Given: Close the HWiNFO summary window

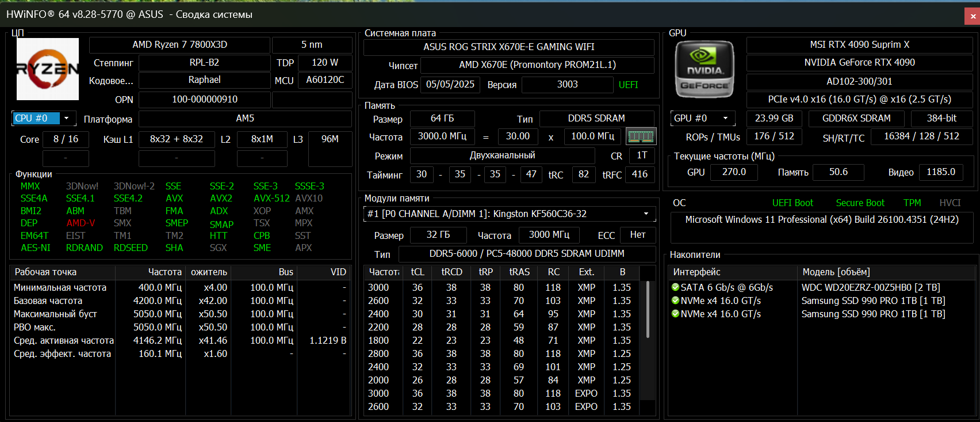Looking at the screenshot, I should [x=972, y=16].
